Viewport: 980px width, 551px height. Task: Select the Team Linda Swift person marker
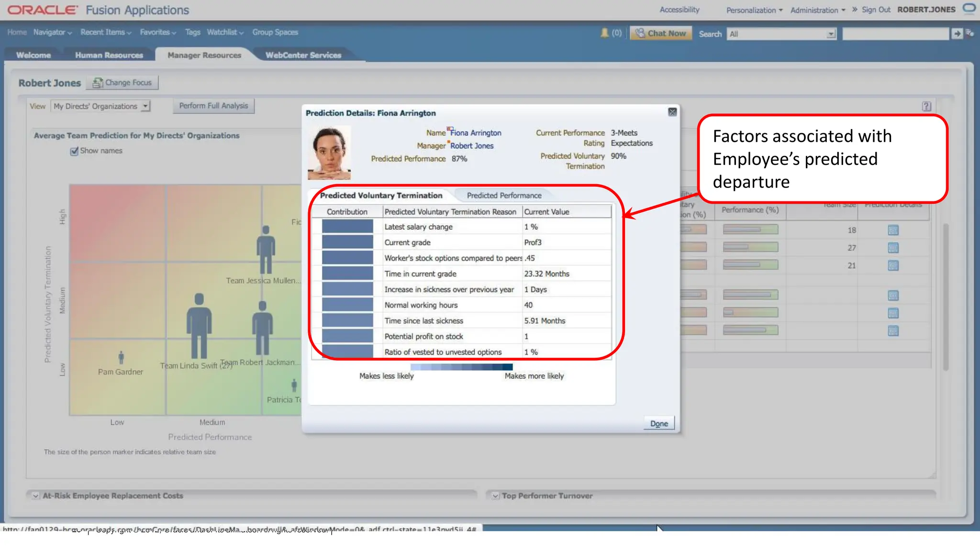[199, 326]
